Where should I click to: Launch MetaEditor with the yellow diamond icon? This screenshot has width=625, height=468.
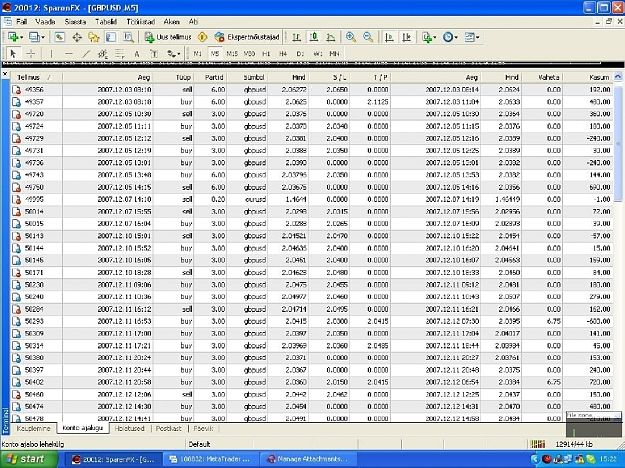coord(202,37)
